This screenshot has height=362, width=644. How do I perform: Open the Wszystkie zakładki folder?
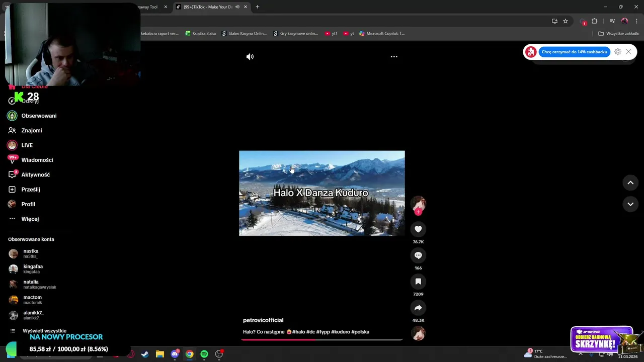[619, 34]
